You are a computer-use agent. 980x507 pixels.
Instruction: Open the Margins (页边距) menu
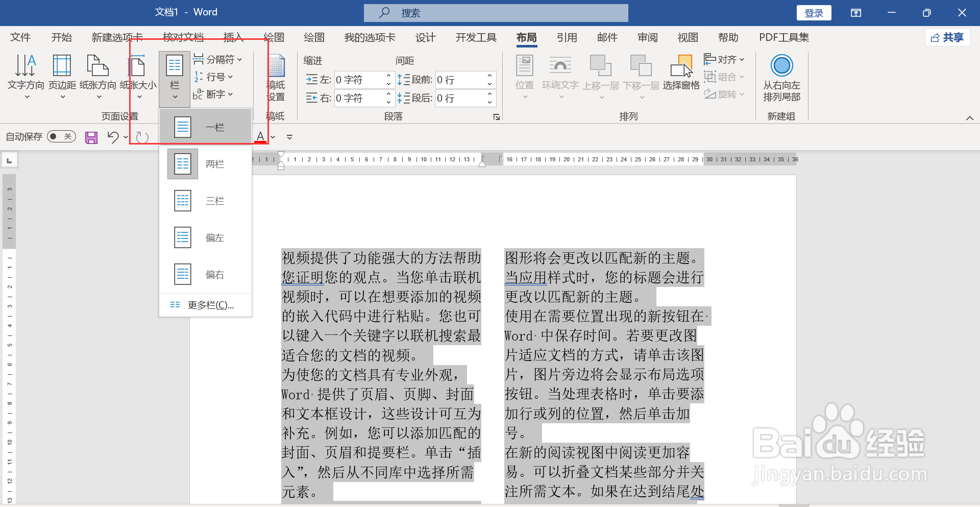(x=62, y=77)
